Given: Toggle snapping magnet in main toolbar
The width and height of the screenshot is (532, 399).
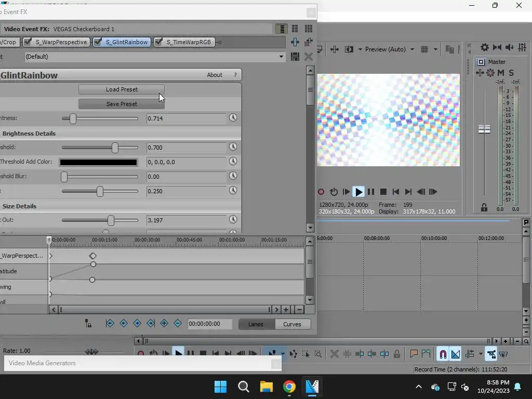Looking at the screenshot, I should point(443,354).
